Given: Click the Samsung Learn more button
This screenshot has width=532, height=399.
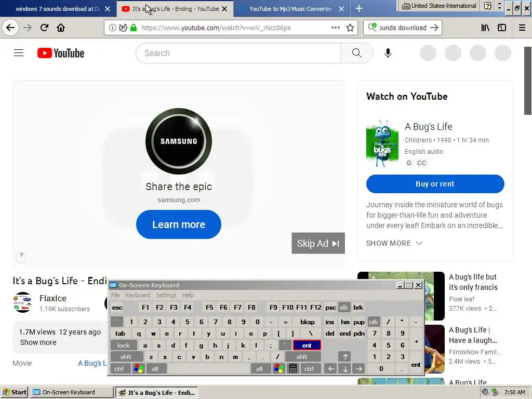Looking at the screenshot, I should (x=179, y=224).
